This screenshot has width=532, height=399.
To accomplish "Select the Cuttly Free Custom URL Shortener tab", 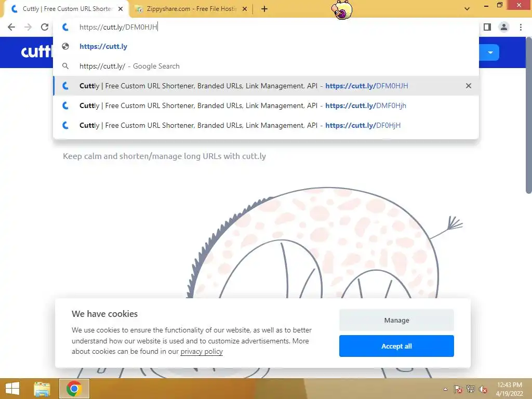I will [66, 9].
